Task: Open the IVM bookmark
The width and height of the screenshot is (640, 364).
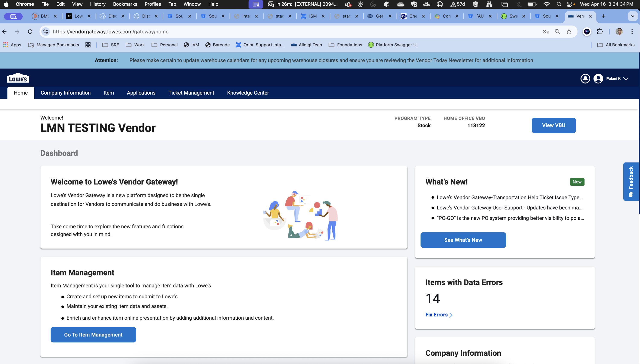Action: pos(192,45)
